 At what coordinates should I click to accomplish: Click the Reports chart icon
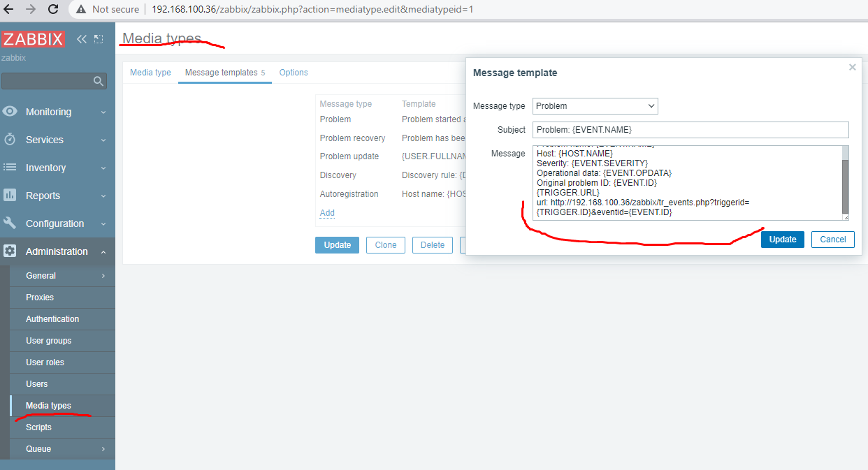[x=10, y=196]
